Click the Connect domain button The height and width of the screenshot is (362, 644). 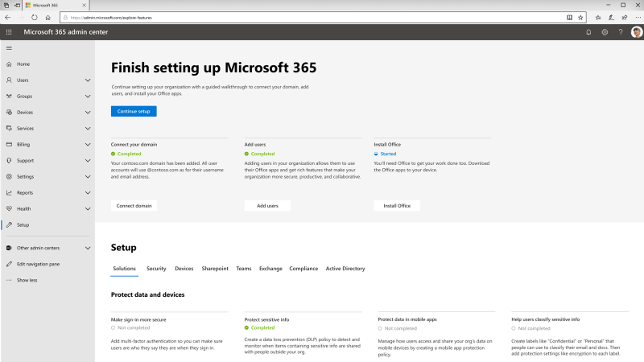pos(134,206)
